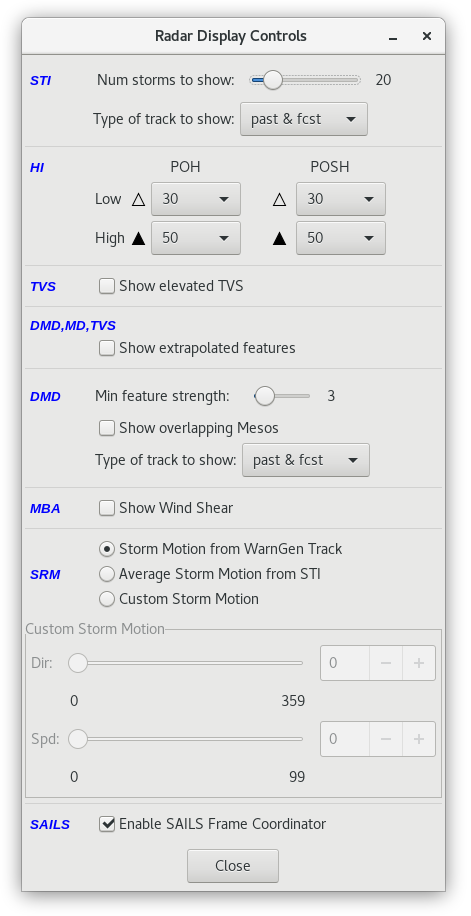The height and width of the screenshot is (916, 471).
Task: Open DMD type of track dropdown
Action: click(306, 460)
